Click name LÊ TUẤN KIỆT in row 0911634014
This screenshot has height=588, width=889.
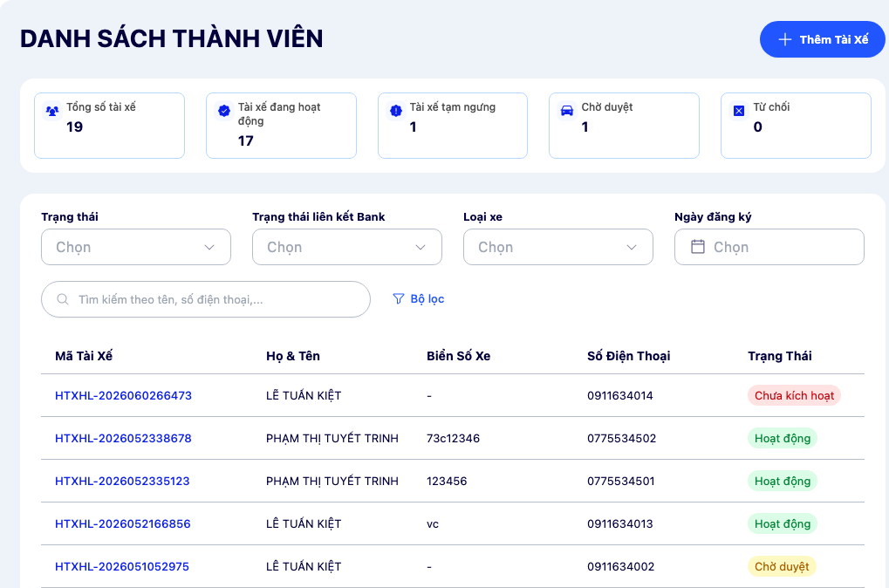click(x=304, y=395)
